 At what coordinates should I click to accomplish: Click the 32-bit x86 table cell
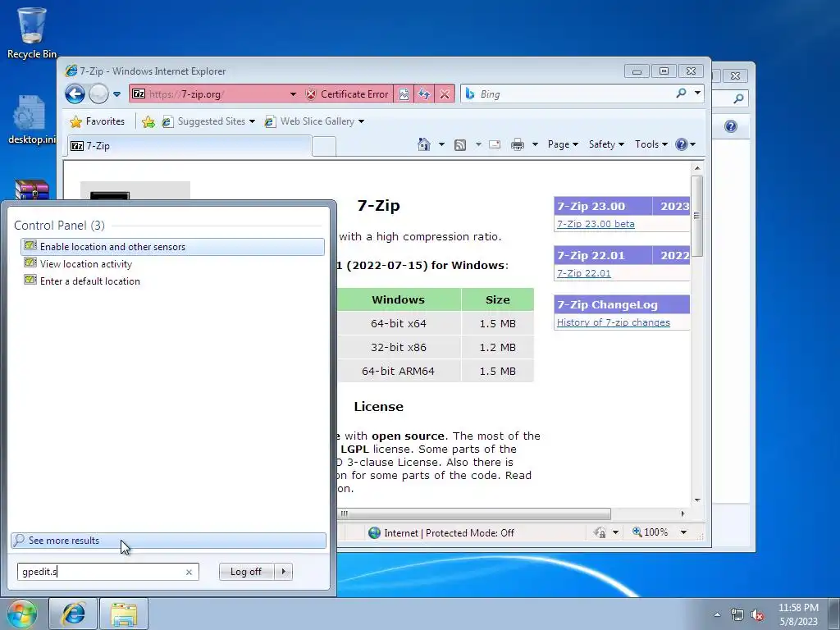point(399,347)
